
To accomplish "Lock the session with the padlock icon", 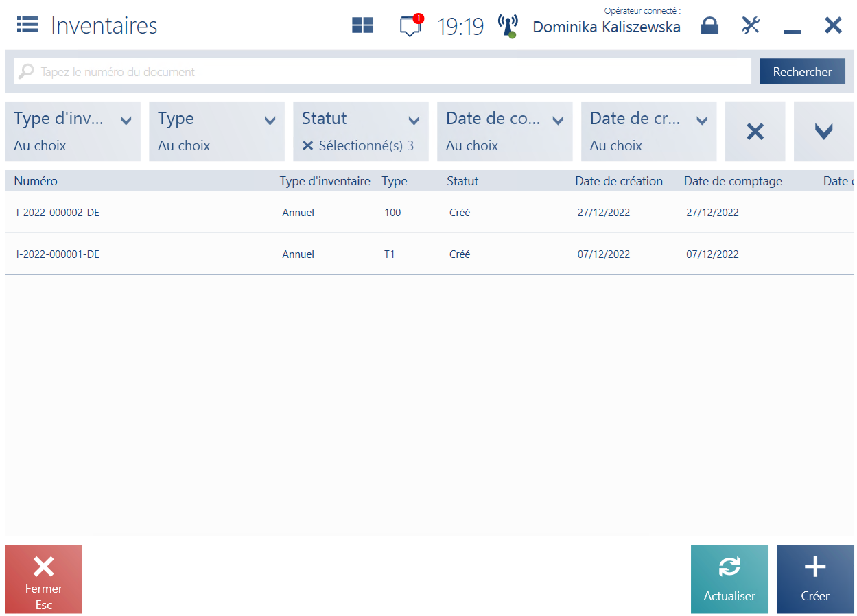I will [709, 25].
